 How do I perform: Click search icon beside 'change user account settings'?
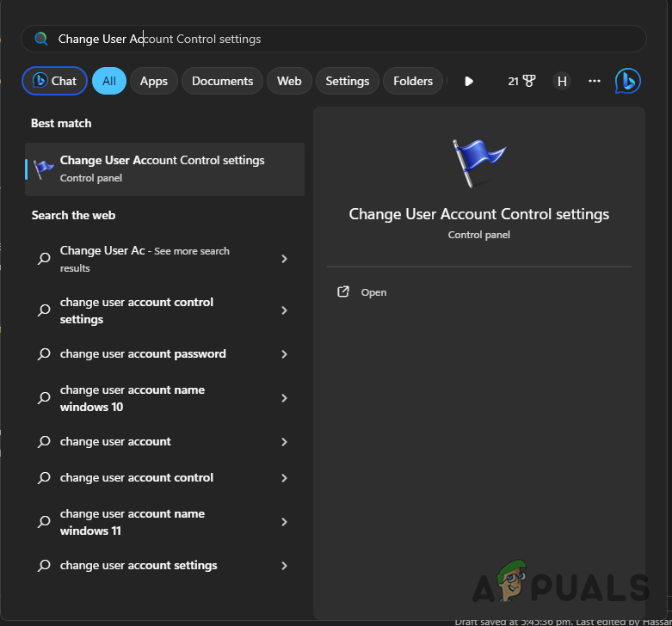click(x=44, y=566)
